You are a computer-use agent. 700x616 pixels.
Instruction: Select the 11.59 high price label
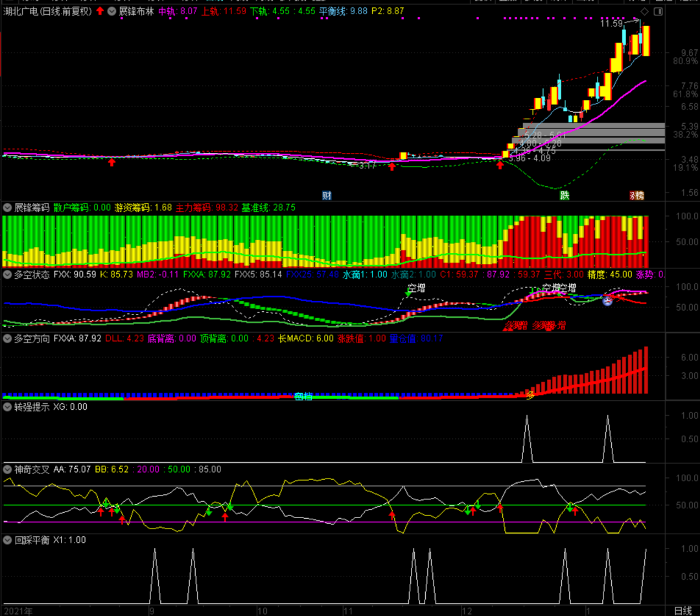[611, 23]
